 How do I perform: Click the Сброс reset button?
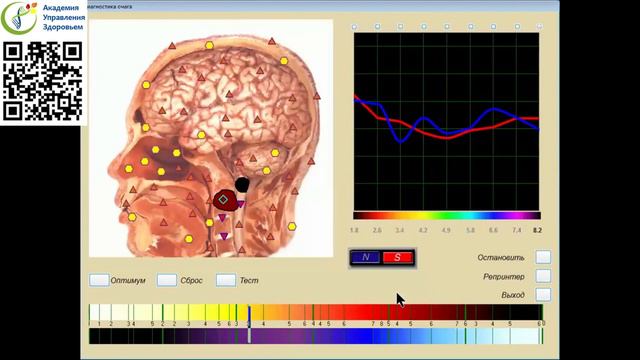point(167,280)
